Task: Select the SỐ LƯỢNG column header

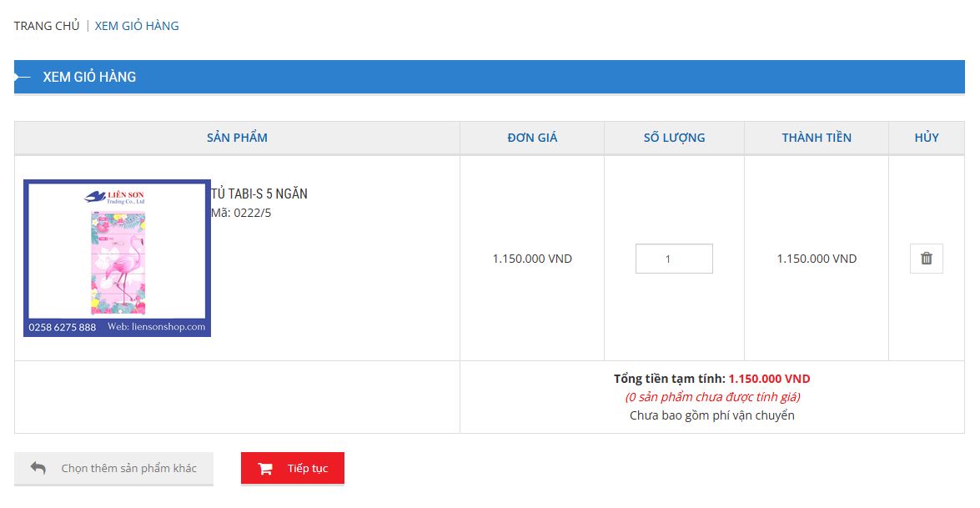Action: click(675, 138)
